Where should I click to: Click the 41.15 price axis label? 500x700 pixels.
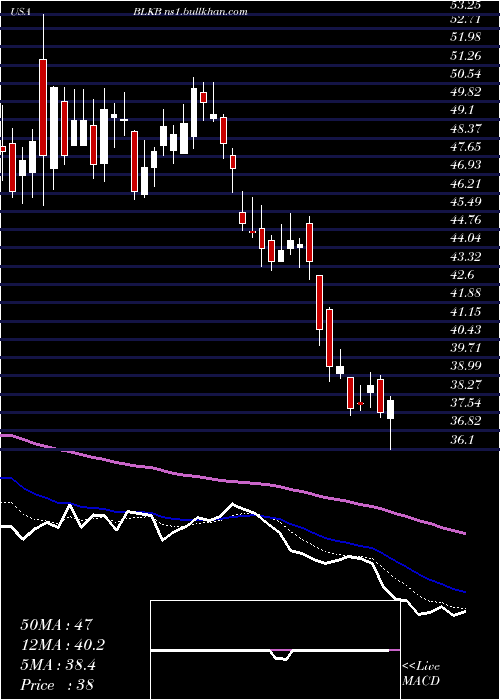pos(465,312)
